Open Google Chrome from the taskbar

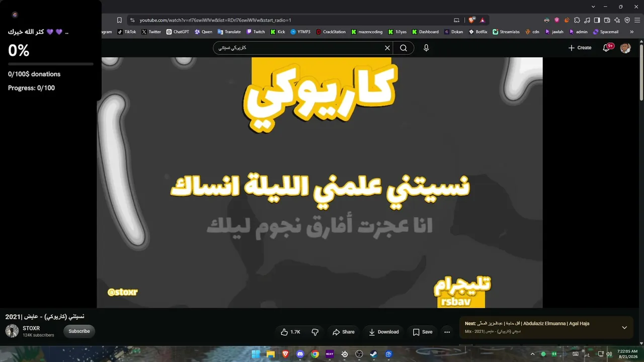pyautogui.click(x=315, y=354)
